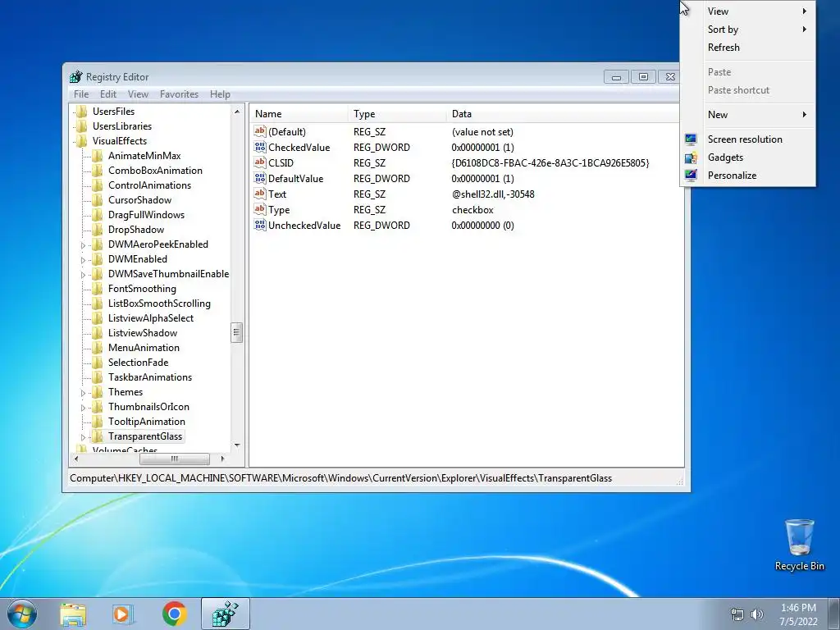Click the Data column header
This screenshot has width=840, height=630.
(x=564, y=114)
